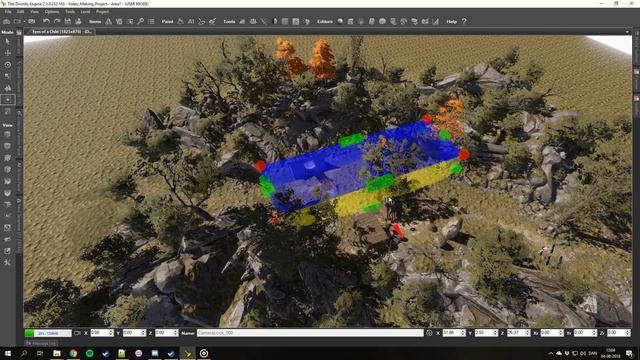Image resolution: width=640 pixels, height=360 pixels.
Task: Choose the scale tool below the rotate tool
Action: tap(7, 76)
